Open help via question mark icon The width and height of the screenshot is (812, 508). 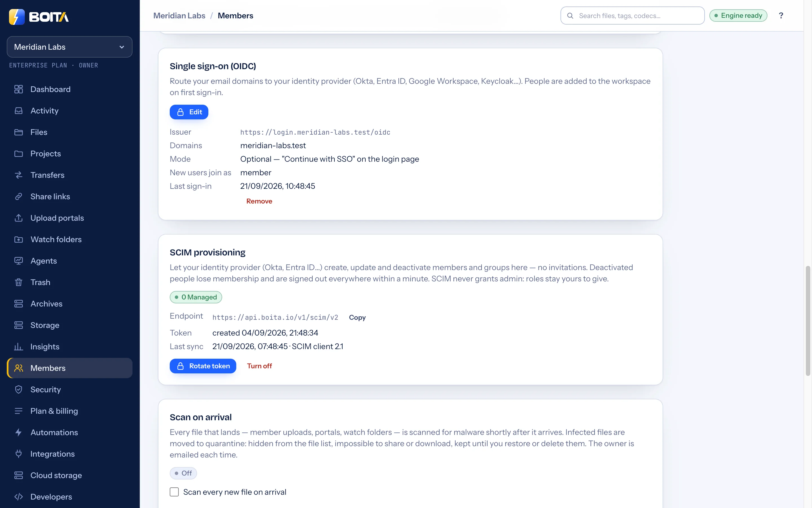[781, 16]
